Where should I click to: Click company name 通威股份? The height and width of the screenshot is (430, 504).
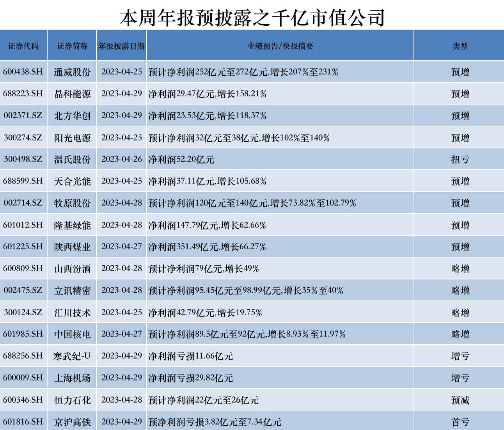point(72,72)
